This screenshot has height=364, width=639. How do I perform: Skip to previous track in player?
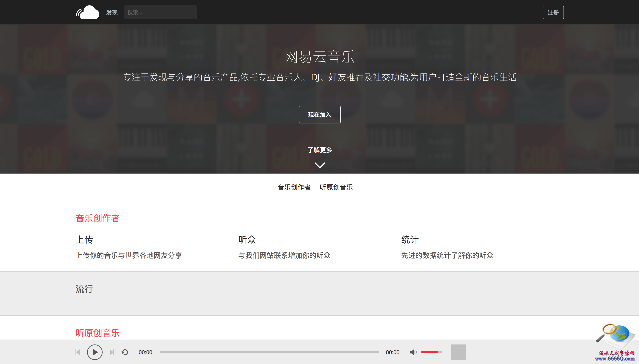(x=78, y=352)
